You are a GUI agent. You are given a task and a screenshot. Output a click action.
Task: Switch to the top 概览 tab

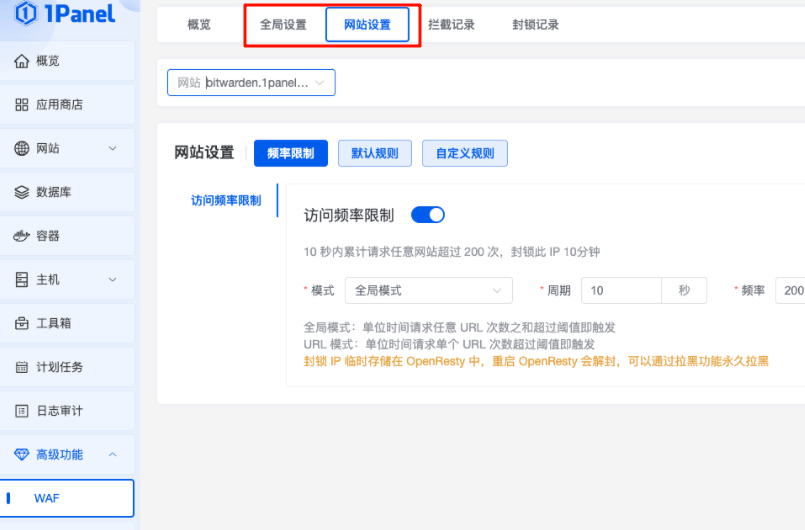pos(199,25)
